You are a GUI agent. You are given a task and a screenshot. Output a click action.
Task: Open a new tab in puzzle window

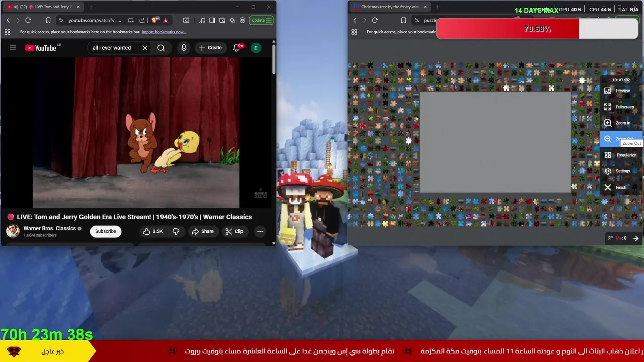tap(437, 7)
